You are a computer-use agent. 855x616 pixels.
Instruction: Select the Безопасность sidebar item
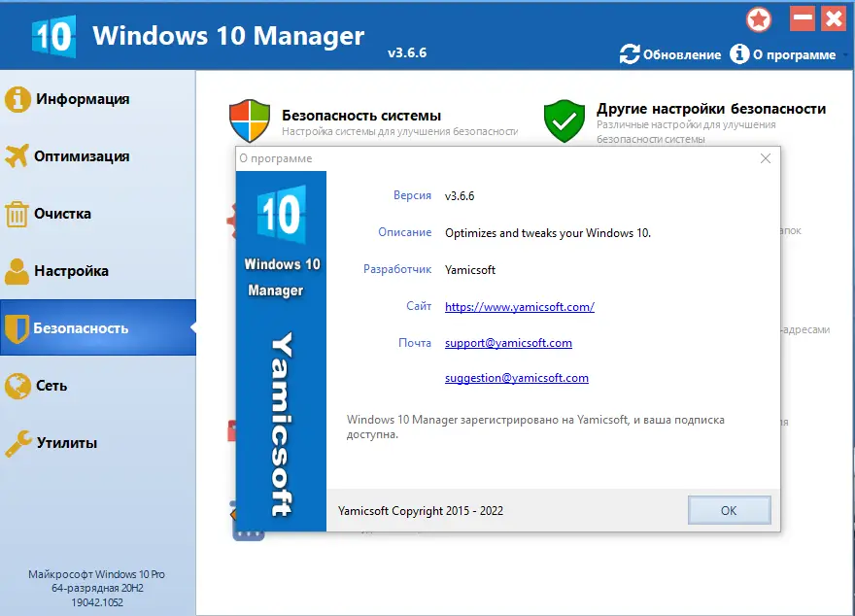(98, 327)
